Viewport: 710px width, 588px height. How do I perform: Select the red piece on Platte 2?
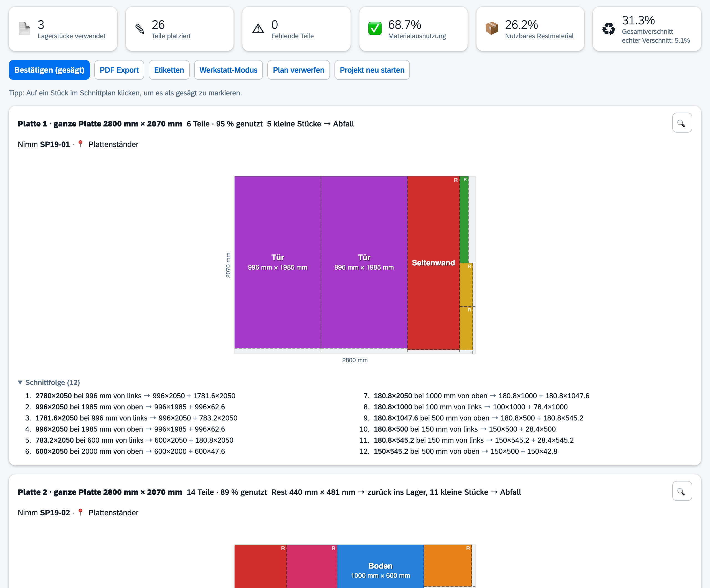(x=260, y=566)
